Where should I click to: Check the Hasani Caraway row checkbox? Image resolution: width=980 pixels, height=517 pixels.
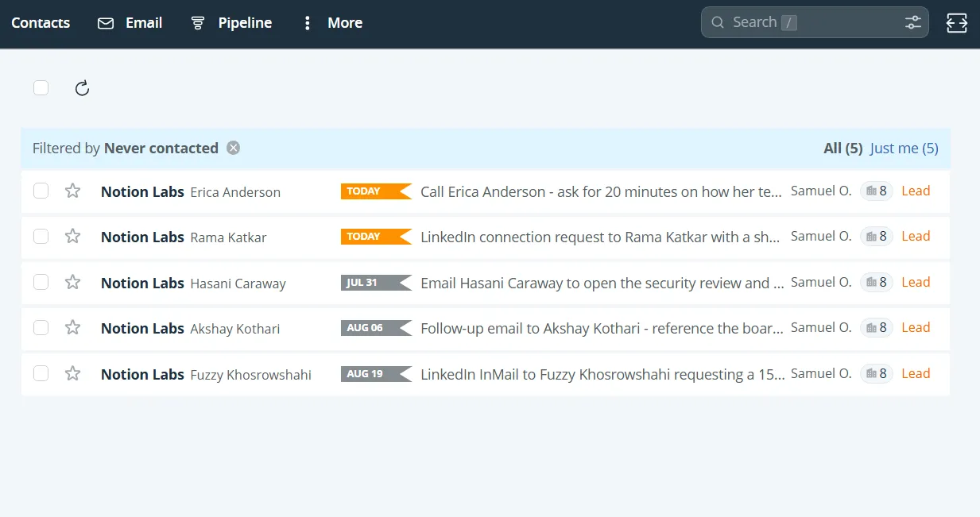click(x=41, y=282)
